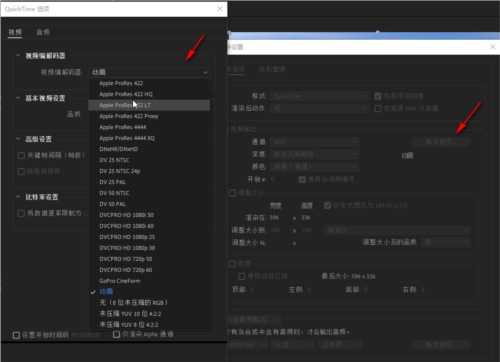This screenshot has height=362, width=500.
Task: Select Apple ProRes 422 Proxy codec
Action: tap(149, 116)
